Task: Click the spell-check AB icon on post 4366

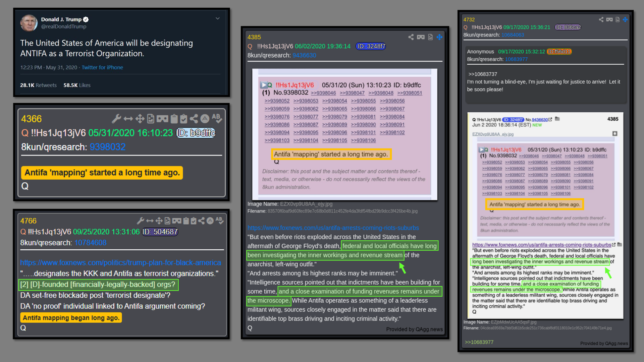Action: click(x=217, y=118)
